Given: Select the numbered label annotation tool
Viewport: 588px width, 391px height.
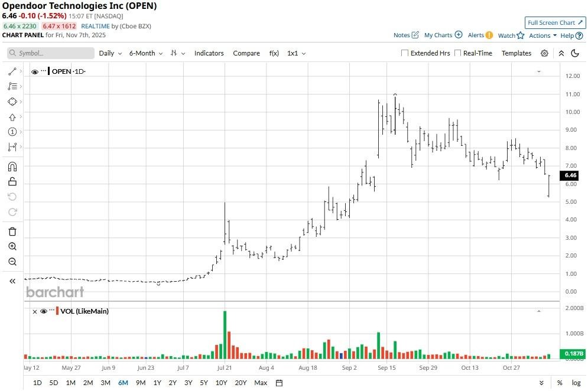Looking at the screenshot, I should coord(12,132).
